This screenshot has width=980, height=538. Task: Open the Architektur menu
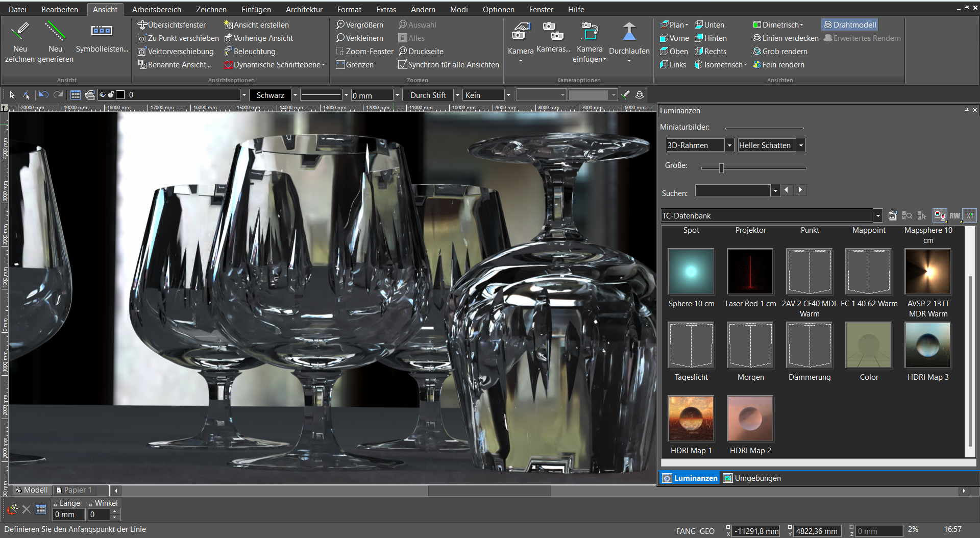pyautogui.click(x=304, y=9)
